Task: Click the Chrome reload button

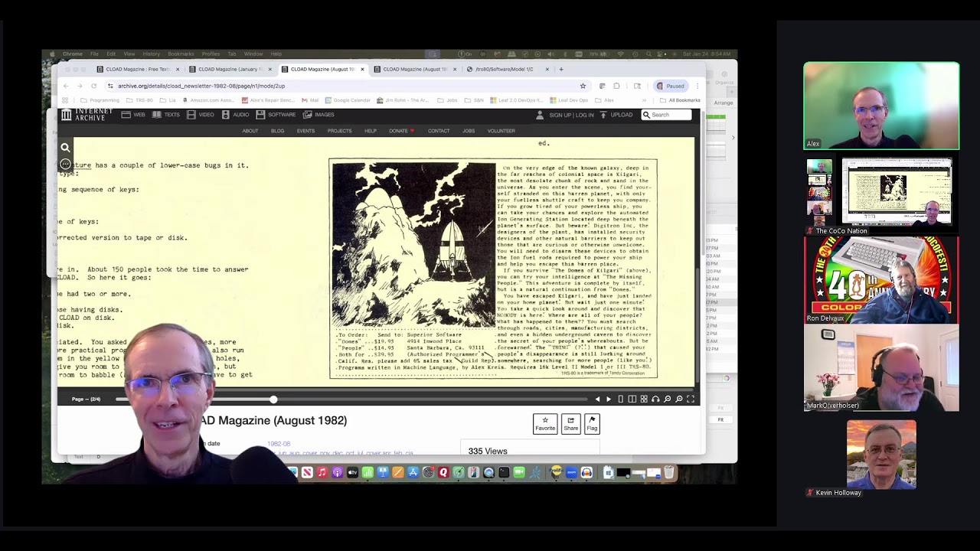Action: coord(93,86)
